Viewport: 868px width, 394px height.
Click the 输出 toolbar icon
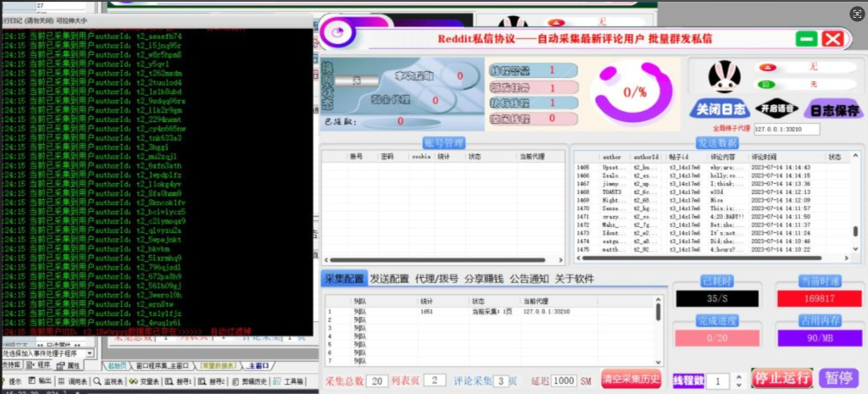pos(33,382)
